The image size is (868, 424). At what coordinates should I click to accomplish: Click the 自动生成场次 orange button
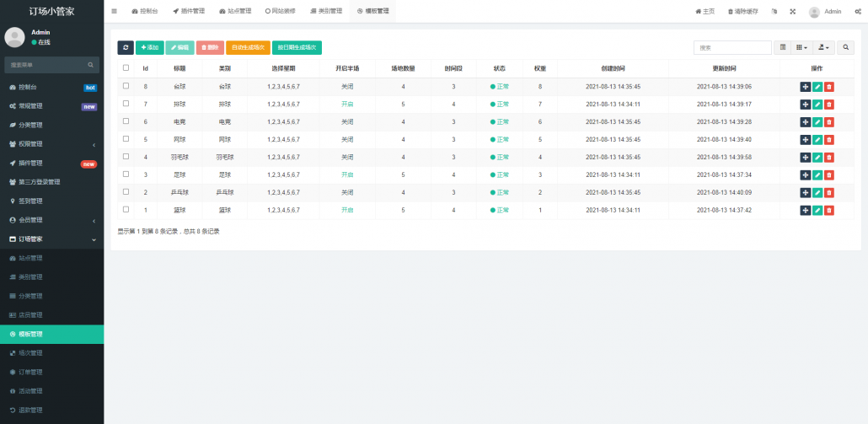pyautogui.click(x=248, y=48)
